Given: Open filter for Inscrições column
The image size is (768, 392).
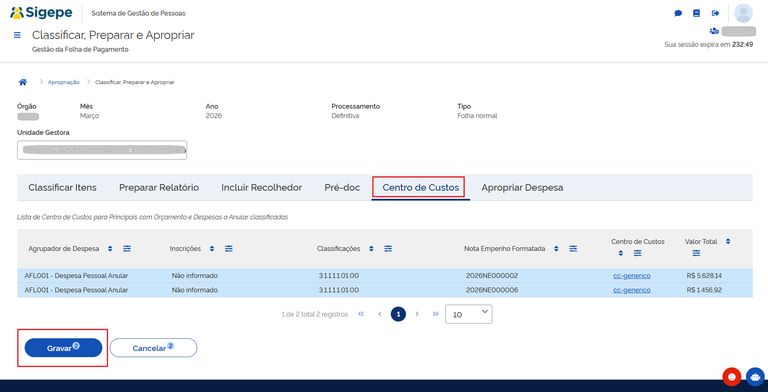Looking at the screenshot, I should pyautogui.click(x=228, y=248).
